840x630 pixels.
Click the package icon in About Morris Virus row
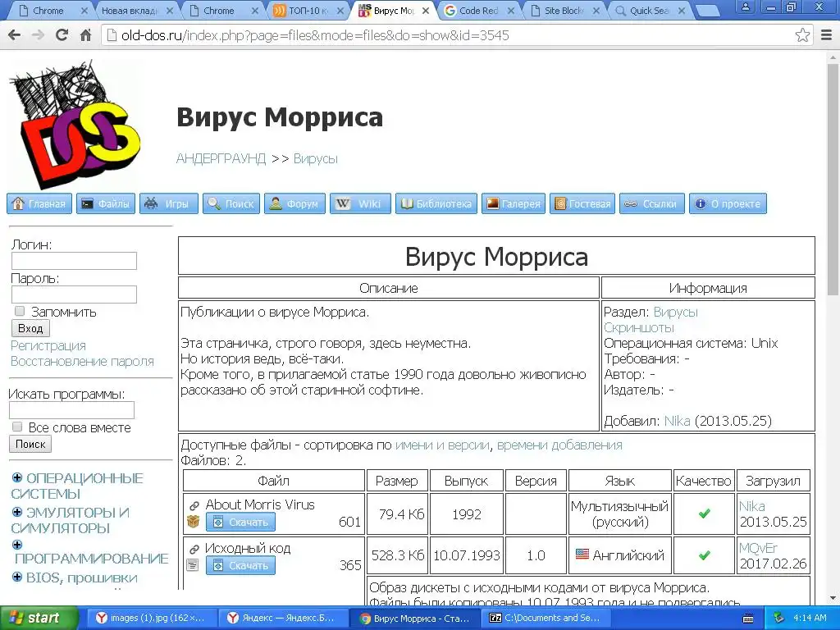(x=193, y=521)
